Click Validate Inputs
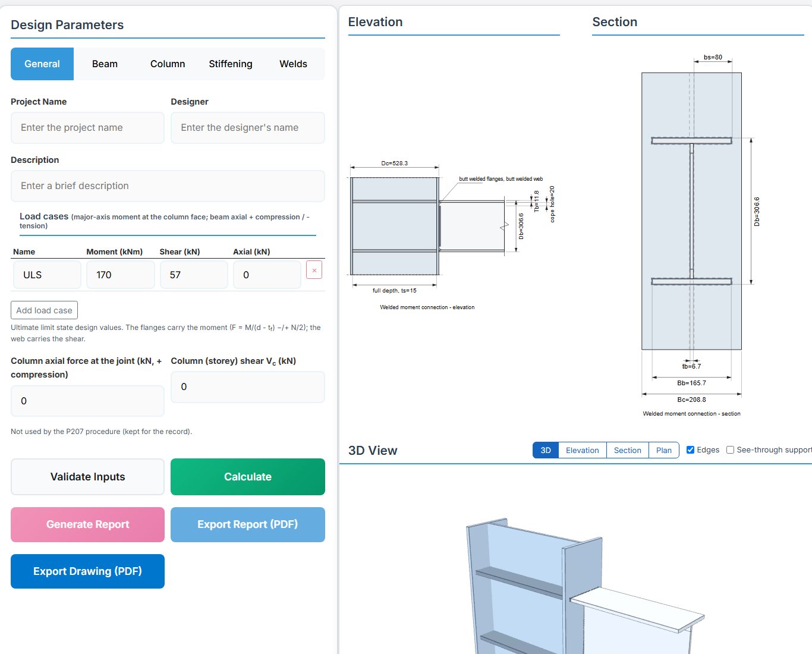Screen dimensions: 812x654 (87, 477)
